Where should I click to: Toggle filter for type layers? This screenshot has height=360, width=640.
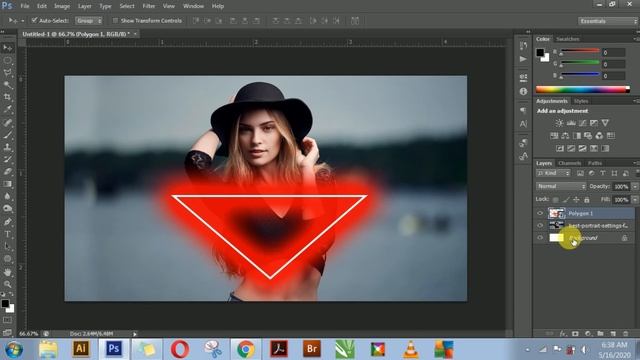603,173
